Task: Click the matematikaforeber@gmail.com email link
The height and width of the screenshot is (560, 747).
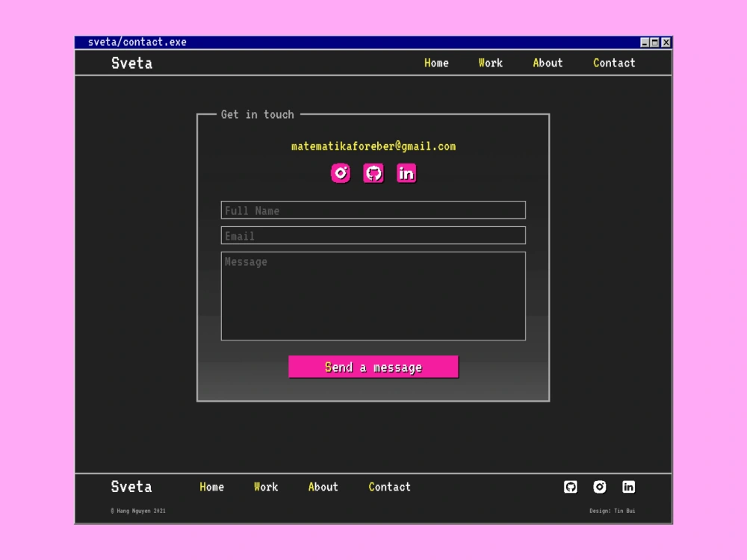Action: [373, 146]
